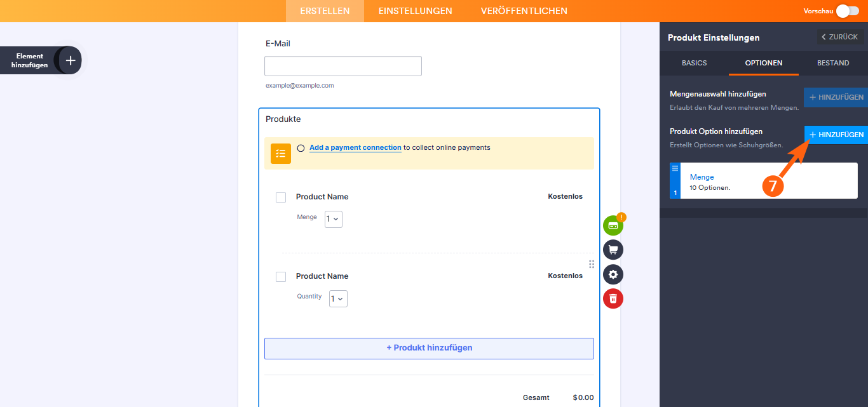Click the orange checklist icon in payment notice
868x407 pixels.
pyautogui.click(x=281, y=154)
